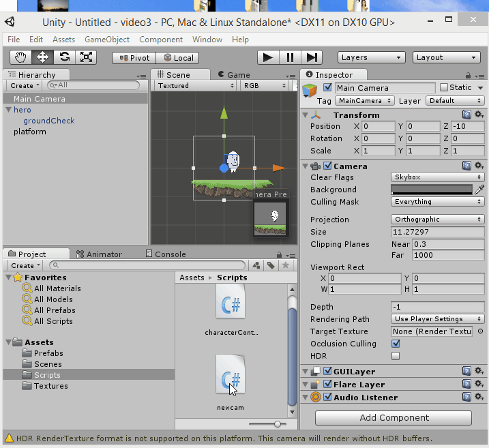This screenshot has width=489, height=448.
Task: Open GUILayer component gear menu
Action: point(479,371)
